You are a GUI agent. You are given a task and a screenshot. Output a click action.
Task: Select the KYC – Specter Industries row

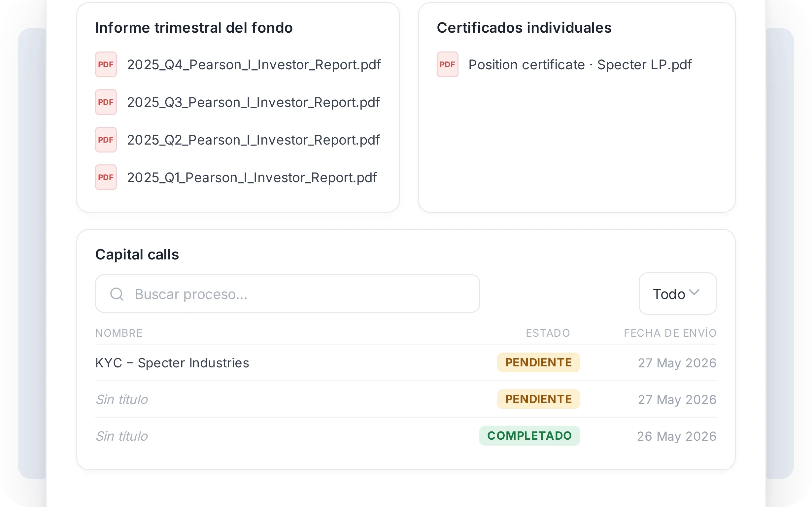point(406,363)
